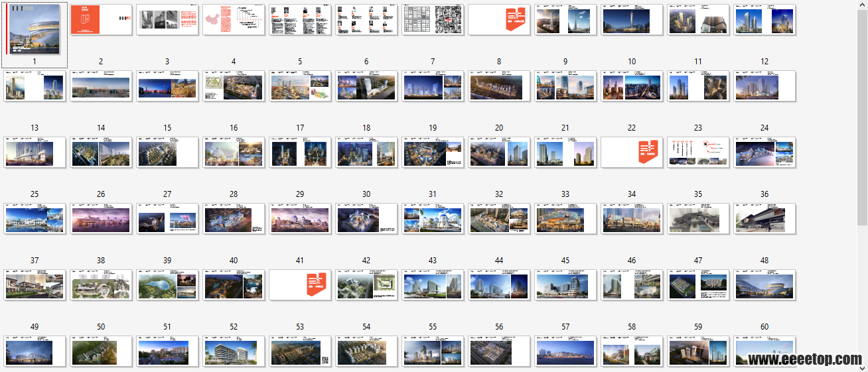Choose slide thumbnail numbered 29
The width and height of the screenshot is (868, 372).
tap(300, 153)
